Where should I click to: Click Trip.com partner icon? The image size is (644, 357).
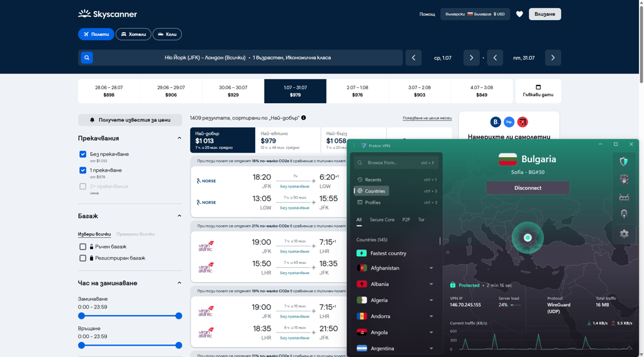pyautogui.click(x=509, y=122)
